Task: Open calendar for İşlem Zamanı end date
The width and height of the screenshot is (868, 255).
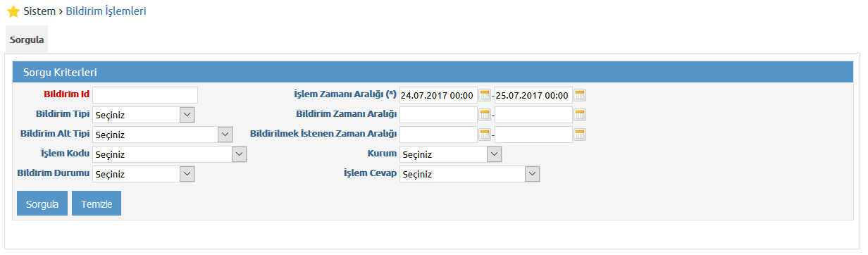Action: (580, 95)
